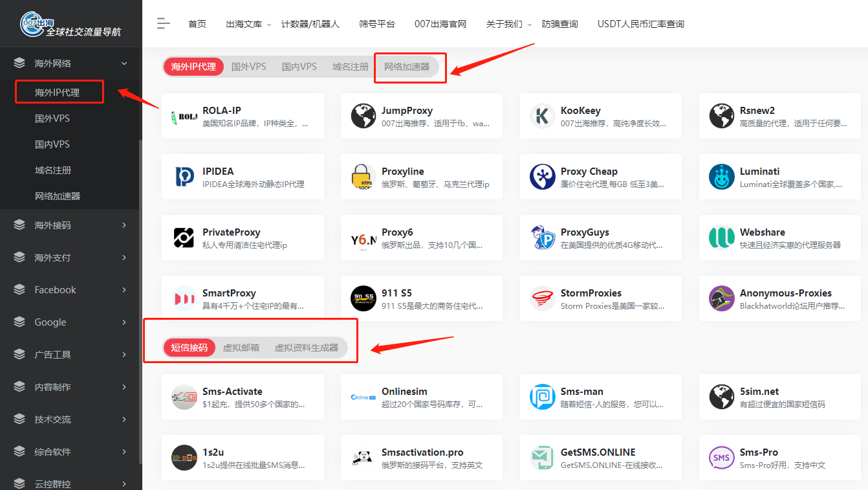Screen dimensions: 868x490
Task: Toggle the sidebar hamburger menu icon
Action: coord(163,23)
